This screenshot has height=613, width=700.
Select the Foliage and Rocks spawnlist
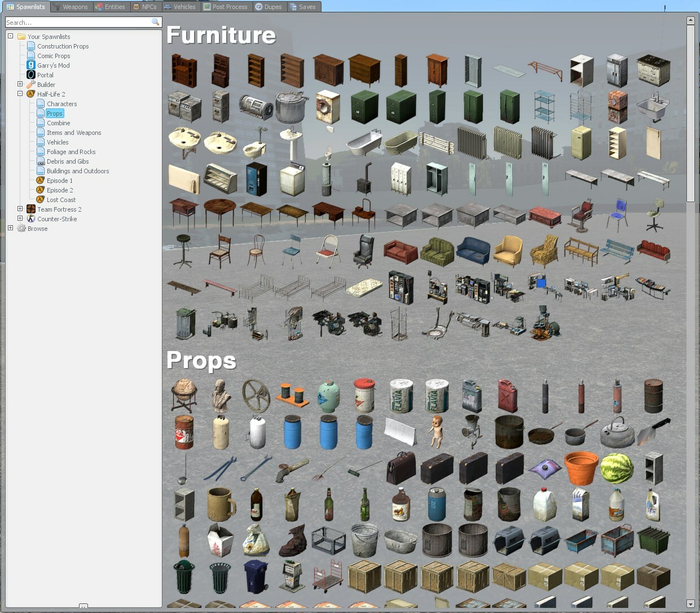pos(71,152)
